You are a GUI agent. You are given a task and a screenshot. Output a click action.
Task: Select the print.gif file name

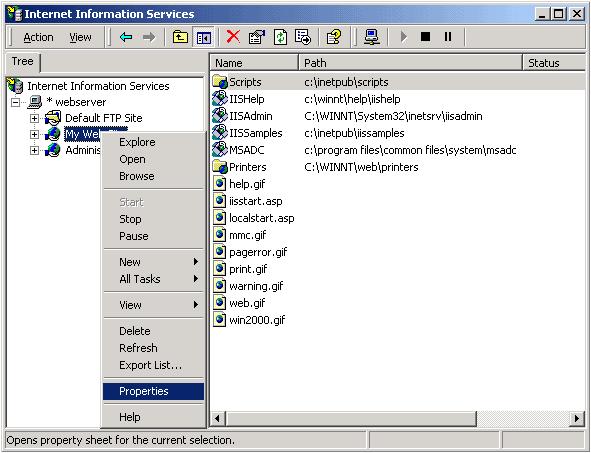[248, 269]
